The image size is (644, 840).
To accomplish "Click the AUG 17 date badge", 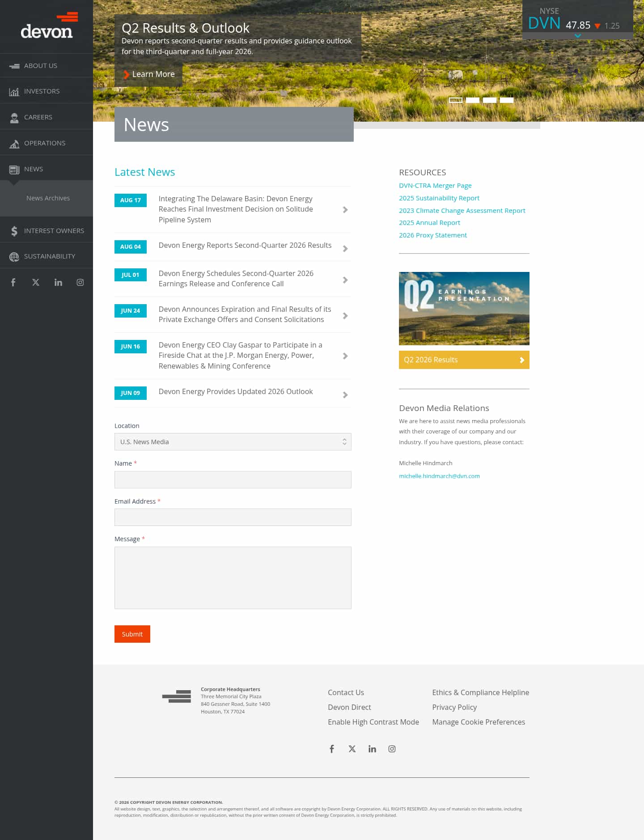I will [131, 200].
